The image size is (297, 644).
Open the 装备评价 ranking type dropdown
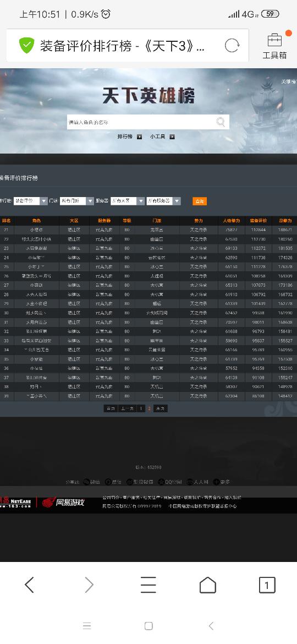point(31,201)
